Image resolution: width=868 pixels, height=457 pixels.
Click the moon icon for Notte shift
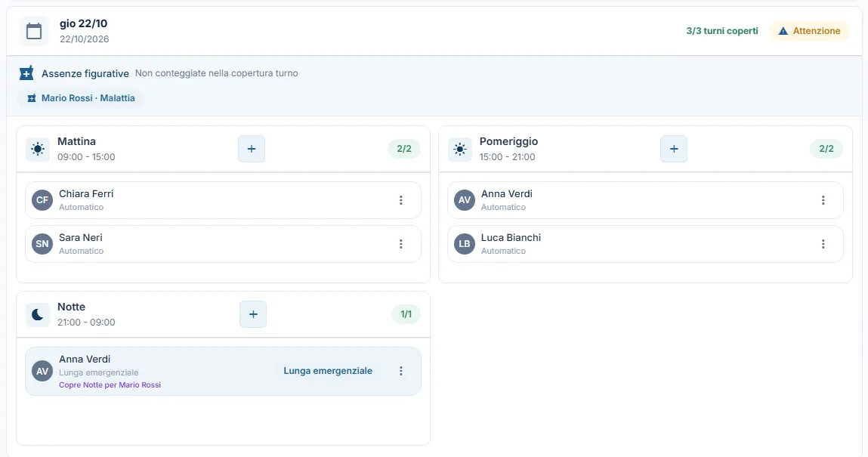[38, 314]
